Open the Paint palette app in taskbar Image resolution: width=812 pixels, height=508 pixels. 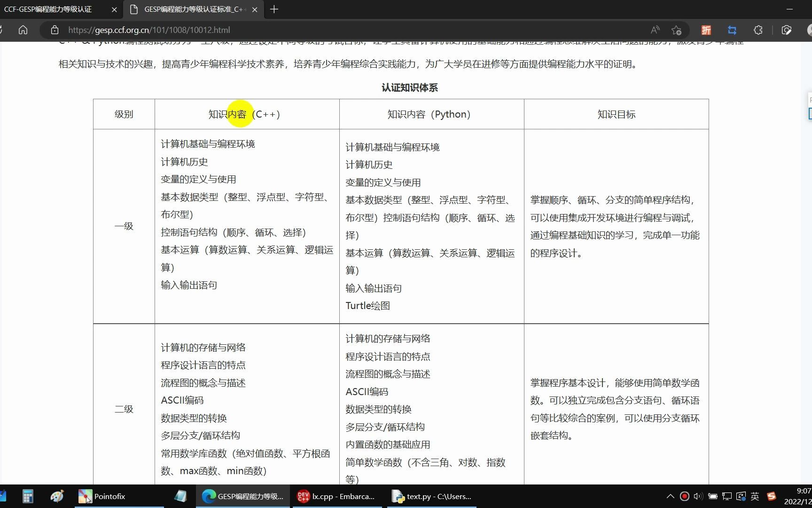coord(57,496)
